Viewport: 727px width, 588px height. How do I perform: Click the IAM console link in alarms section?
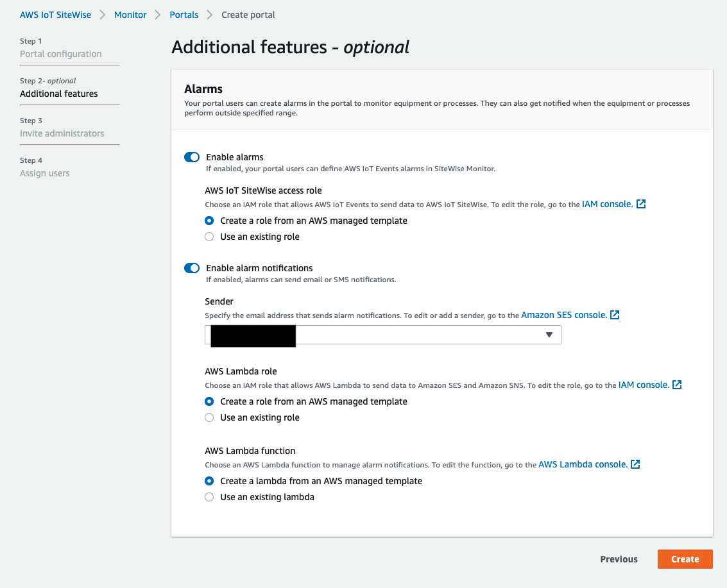tap(605, 203)
